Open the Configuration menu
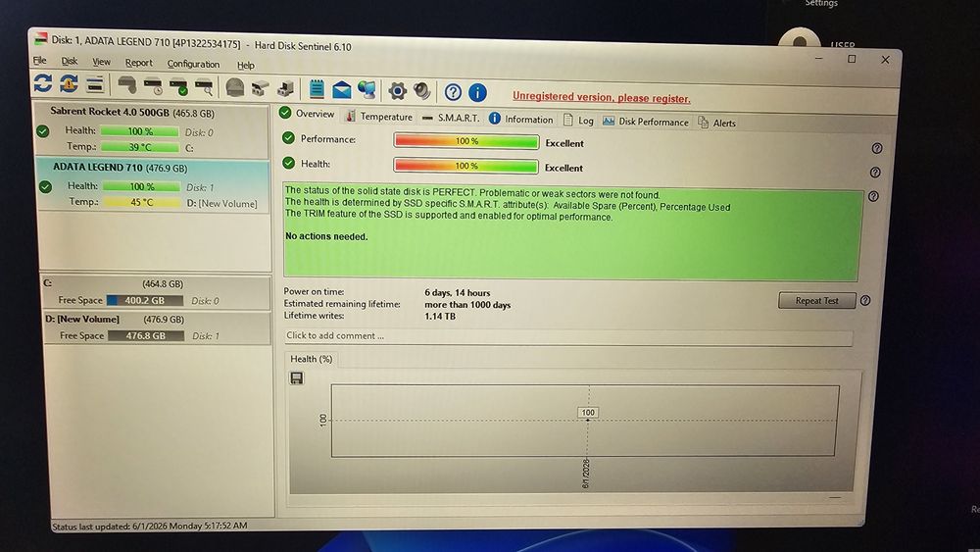 click(x=193, y=64)
